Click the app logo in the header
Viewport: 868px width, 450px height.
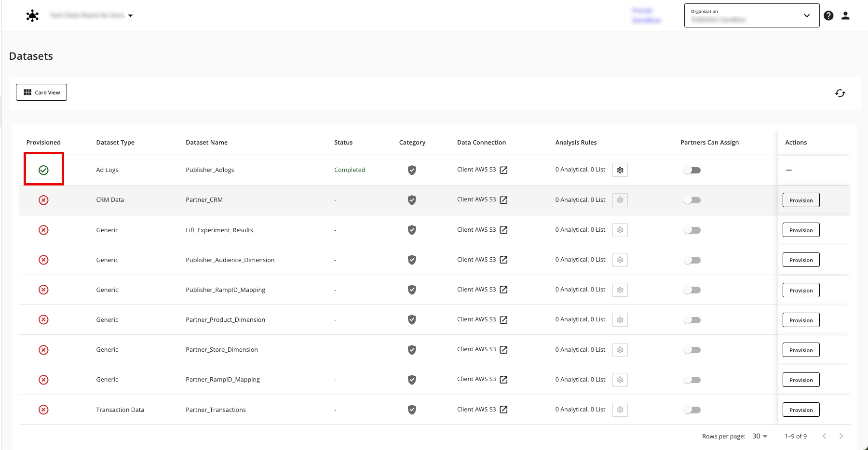(32, 16)
